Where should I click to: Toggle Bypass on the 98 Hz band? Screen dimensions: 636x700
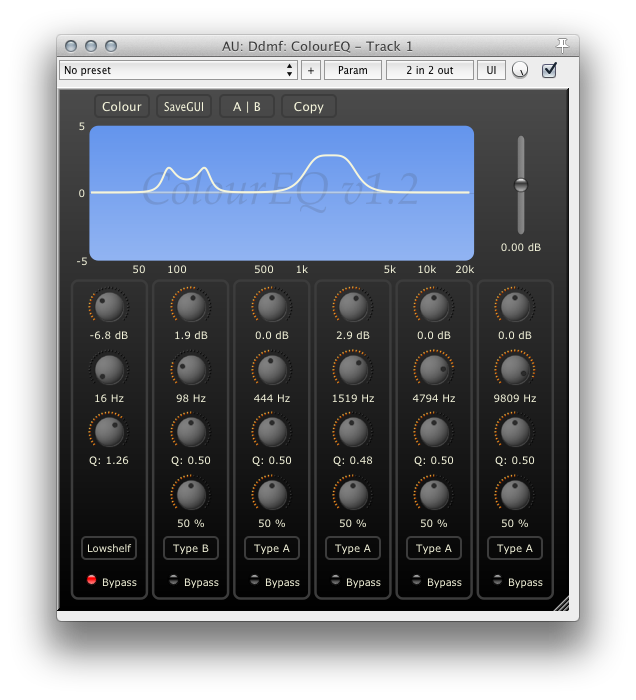tap(174, 580)
